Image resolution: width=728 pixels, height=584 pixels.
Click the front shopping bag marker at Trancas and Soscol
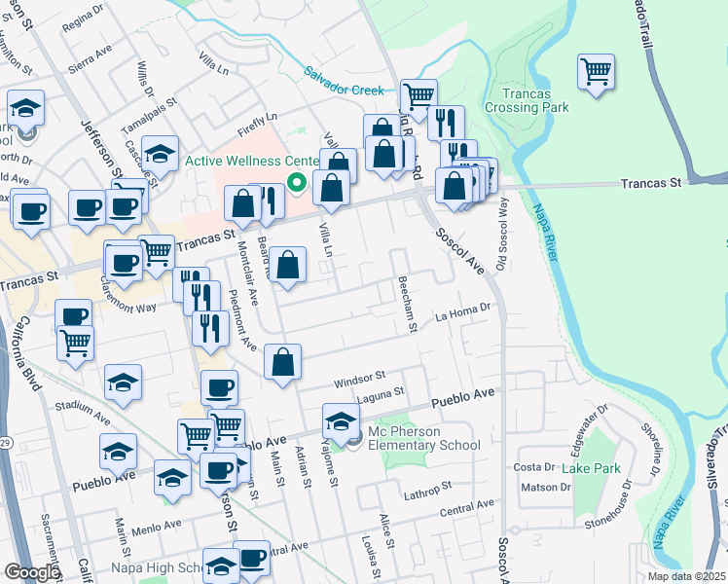(455, 187)
